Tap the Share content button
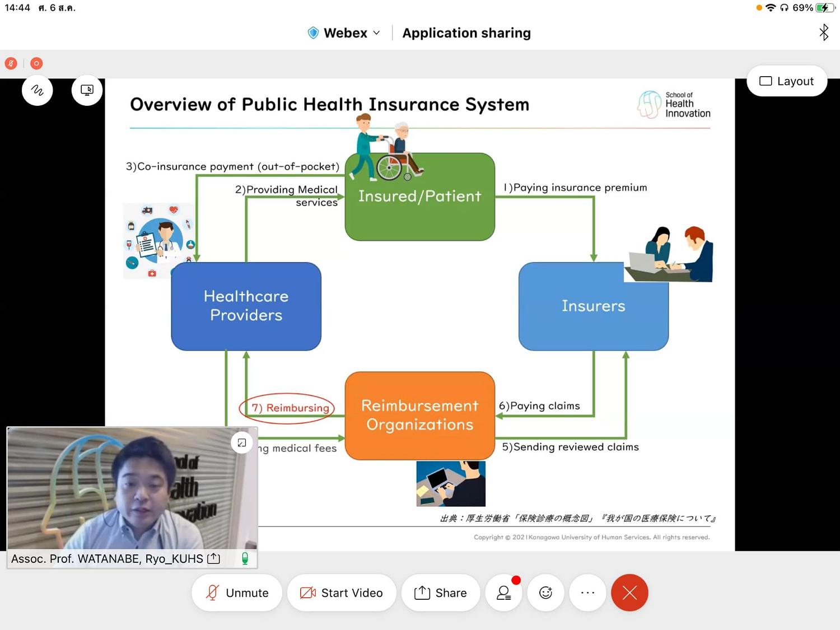This screenshot has width=840, height=630. tap(441, 592)
